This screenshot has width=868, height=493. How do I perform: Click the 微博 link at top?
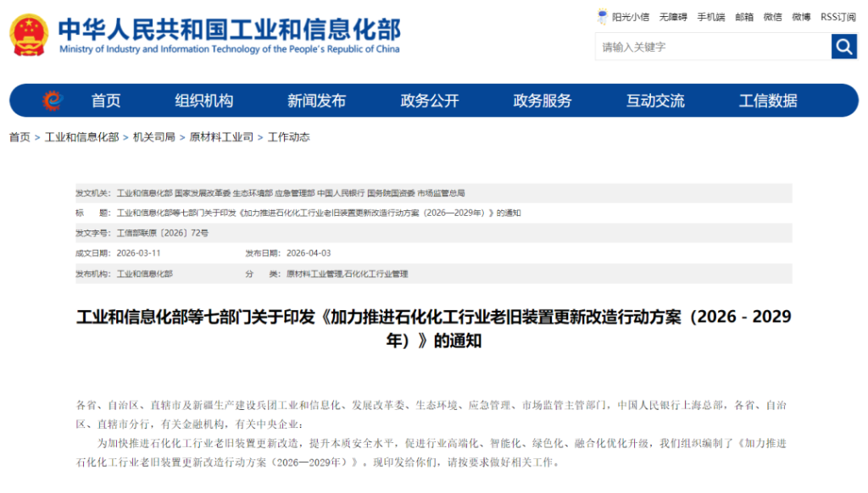coord(801,17)
